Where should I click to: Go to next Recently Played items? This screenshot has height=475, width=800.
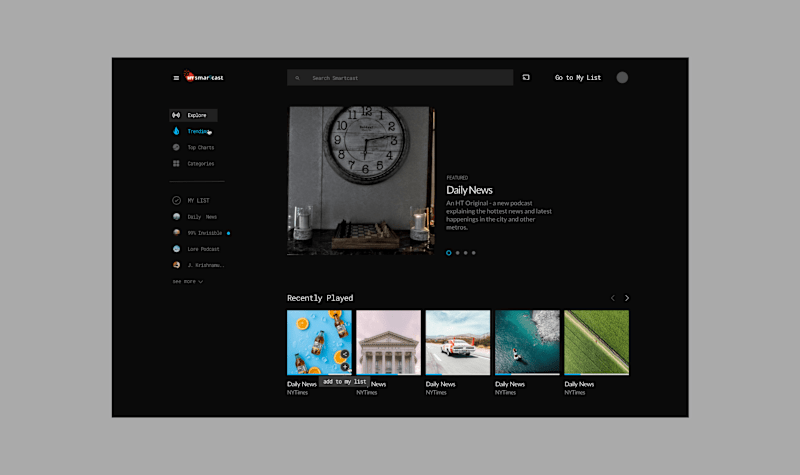click(x=627, y=298)
